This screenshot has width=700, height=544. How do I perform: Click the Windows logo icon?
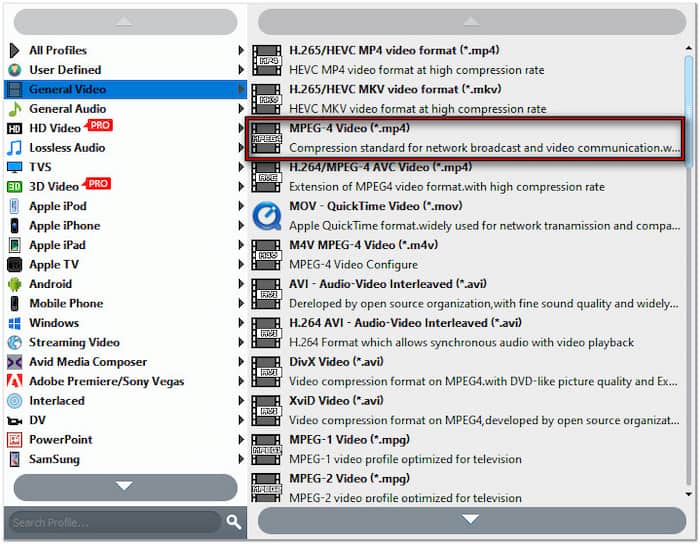14,323
